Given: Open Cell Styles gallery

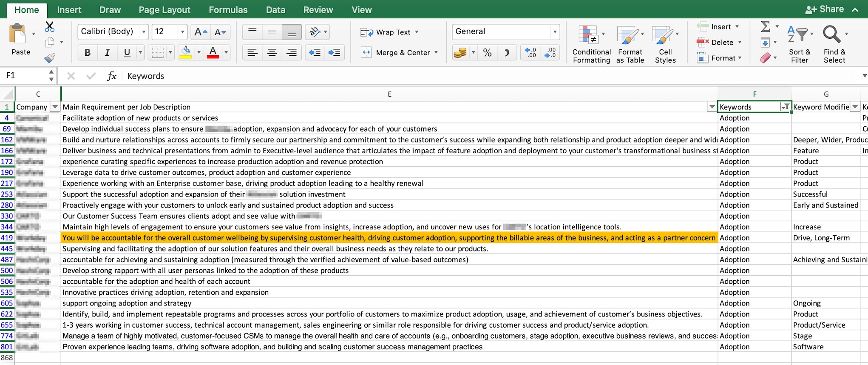Looking at the screenshot, I should pyautogui.click(x=665, y=44).
